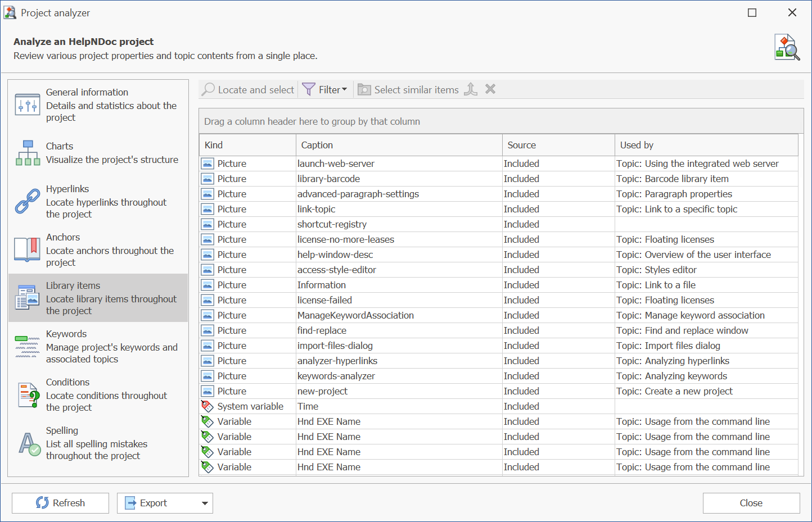The image size is (812, 522).
Task: Click Select similar items
Action: point(409,89)
